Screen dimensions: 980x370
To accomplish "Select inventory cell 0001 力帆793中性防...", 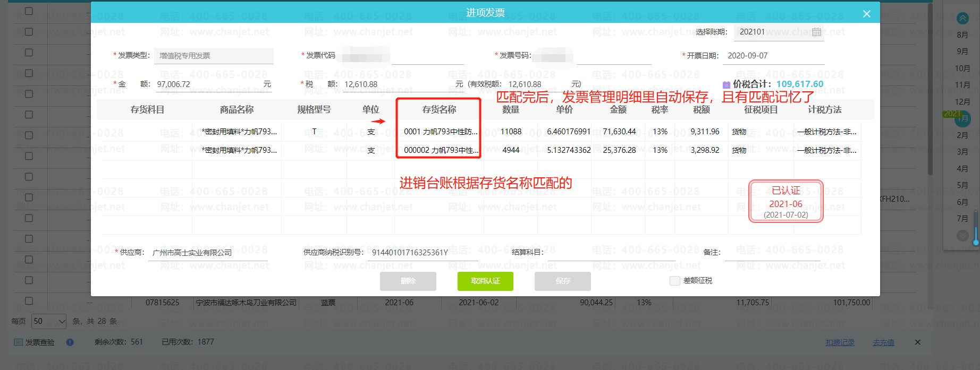I will tap(440, 132).
